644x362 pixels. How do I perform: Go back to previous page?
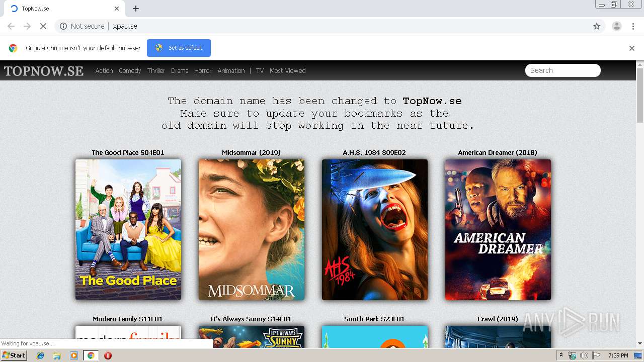pyautogui.click(x=11, y=26)
